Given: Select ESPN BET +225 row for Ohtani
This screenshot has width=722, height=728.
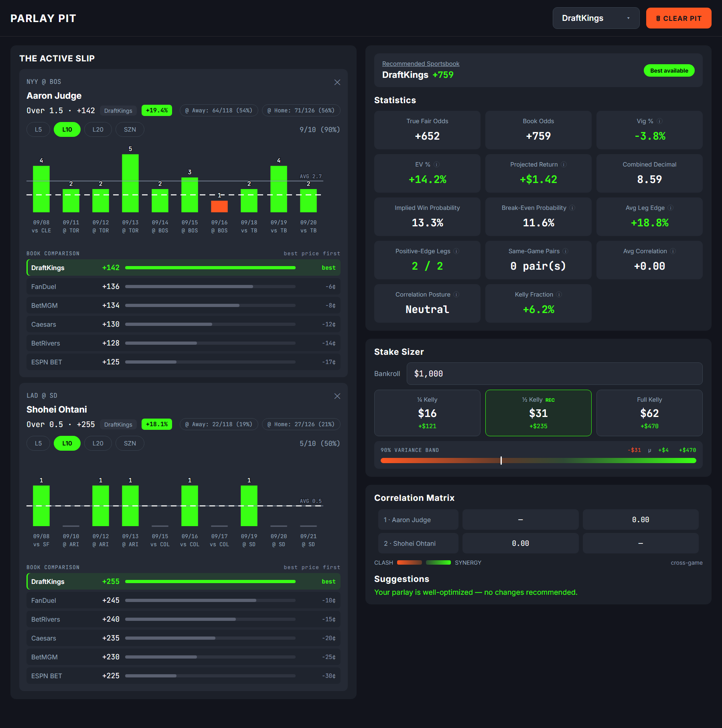Looking at the screenshot, I should point(183,676).
